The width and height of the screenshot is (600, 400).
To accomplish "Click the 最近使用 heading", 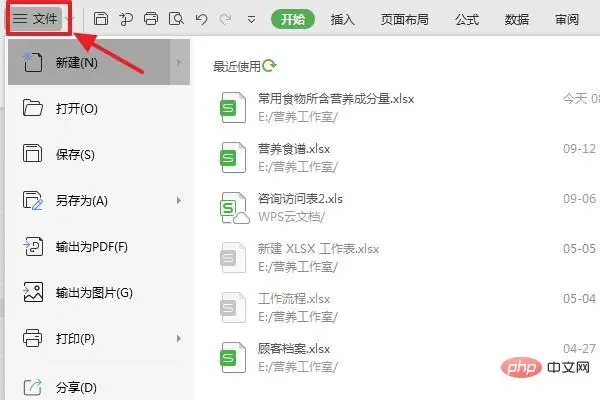I will point(237,67).
